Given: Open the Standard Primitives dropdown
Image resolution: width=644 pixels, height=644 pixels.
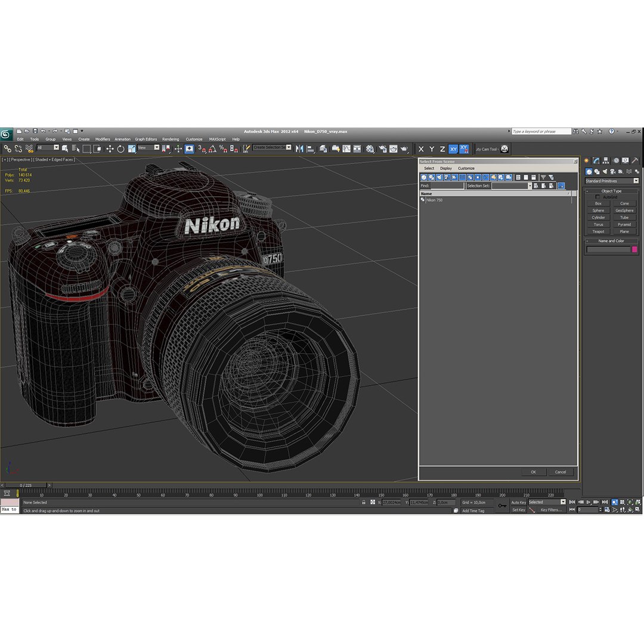Looking at the screenshot, I should [x=612, y=181].
